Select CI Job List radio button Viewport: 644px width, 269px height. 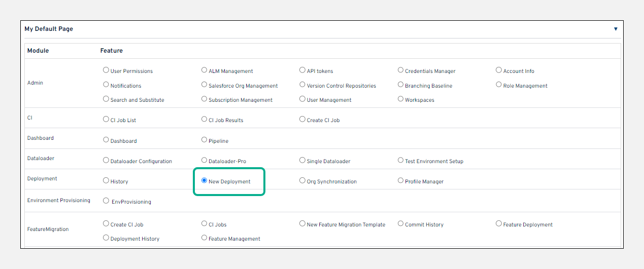[x=106, y=120]
